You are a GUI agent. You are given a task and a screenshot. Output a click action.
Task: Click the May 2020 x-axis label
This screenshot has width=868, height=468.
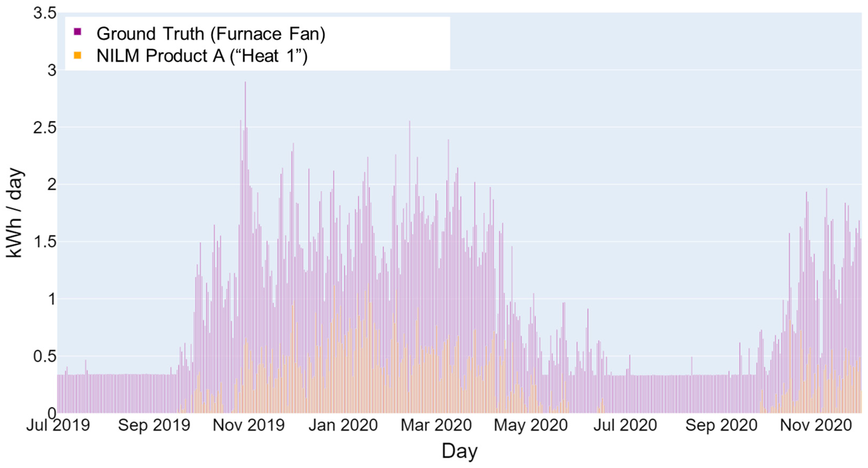click(x=531, y=425)
